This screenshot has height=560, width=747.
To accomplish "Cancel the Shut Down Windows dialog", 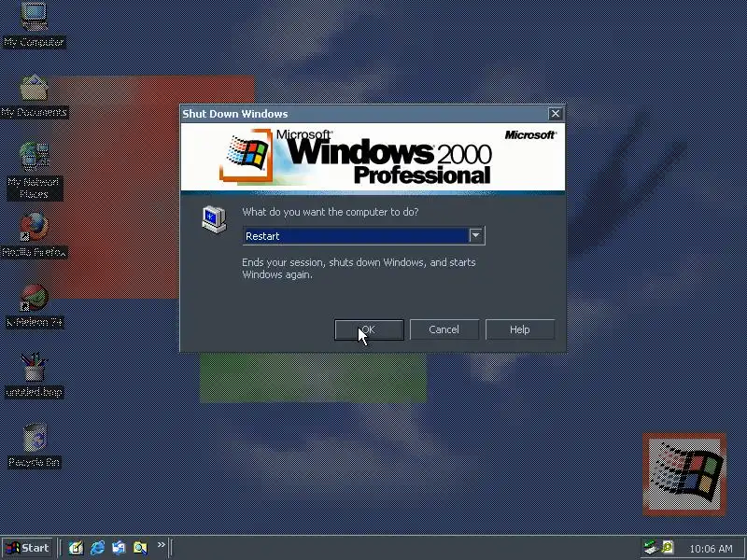I will point(444,329).
